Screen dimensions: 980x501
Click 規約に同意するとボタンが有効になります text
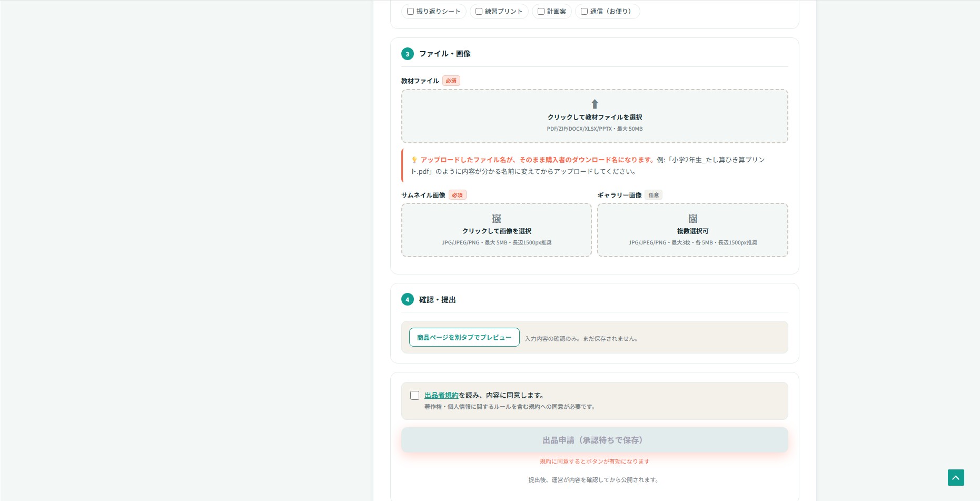[x=595, y=461]
